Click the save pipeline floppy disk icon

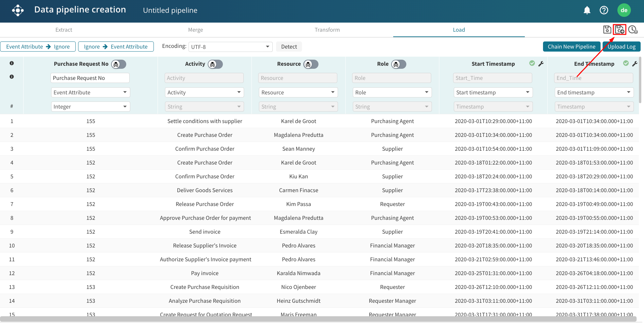(607, 30)
